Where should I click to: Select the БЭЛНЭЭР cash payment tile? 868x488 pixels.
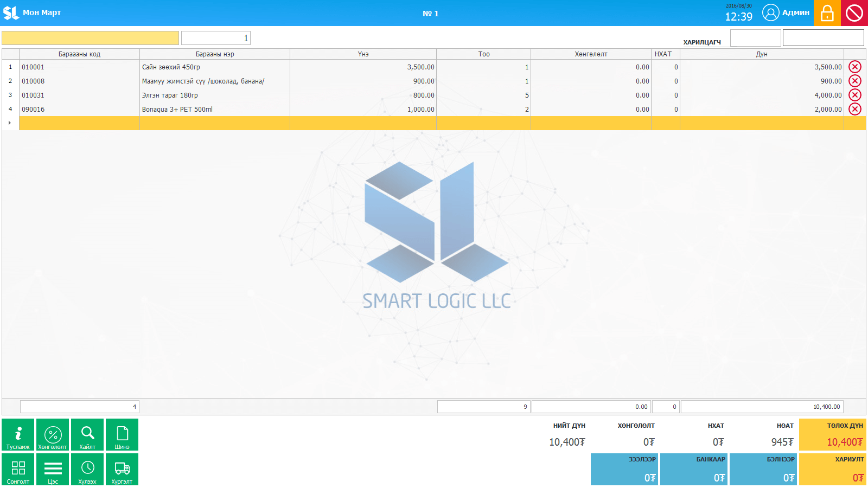click(x=763, y=469)
